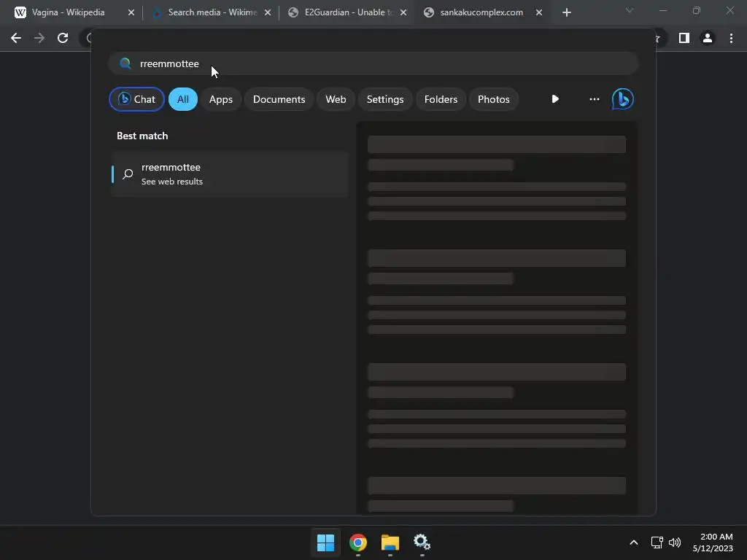Screen dimensions: 747x560
Task: Click the search box containing rreemmottee
Action: [373, 63]
